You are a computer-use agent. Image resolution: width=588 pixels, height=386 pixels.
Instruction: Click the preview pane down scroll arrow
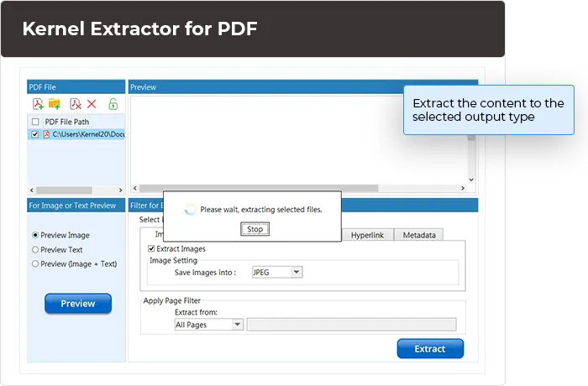[x=471, y=180]
